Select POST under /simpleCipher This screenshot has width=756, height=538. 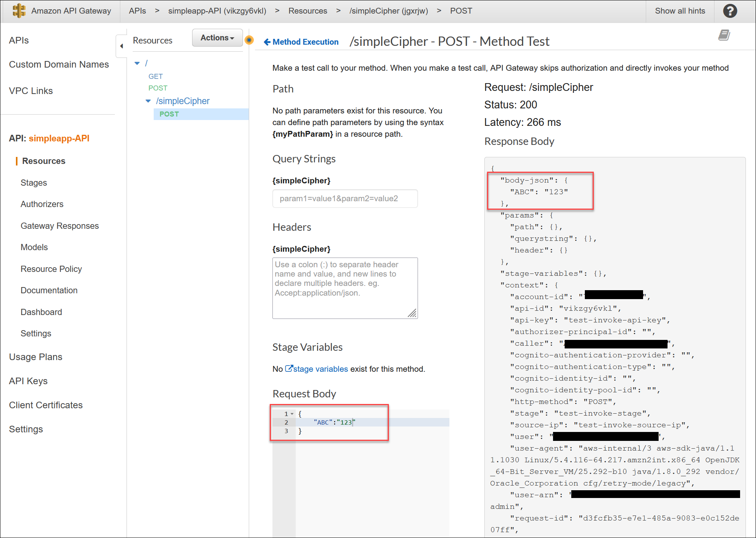(x=169, y=114)
